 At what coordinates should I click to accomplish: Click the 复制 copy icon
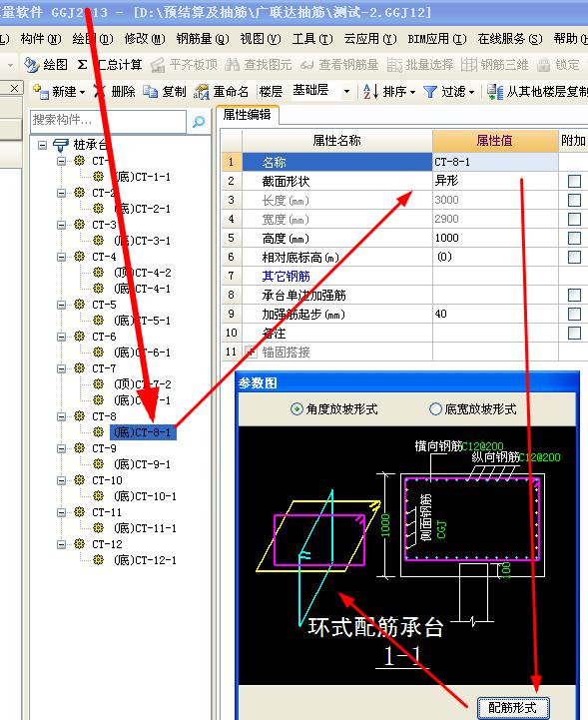click(150, 92)
